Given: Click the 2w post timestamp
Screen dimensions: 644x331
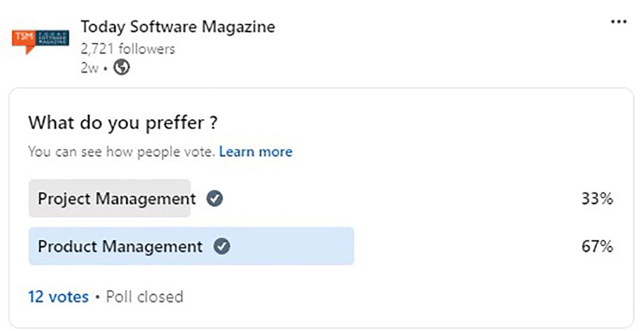Looking at the screenshot, I should tap(90, 68).
